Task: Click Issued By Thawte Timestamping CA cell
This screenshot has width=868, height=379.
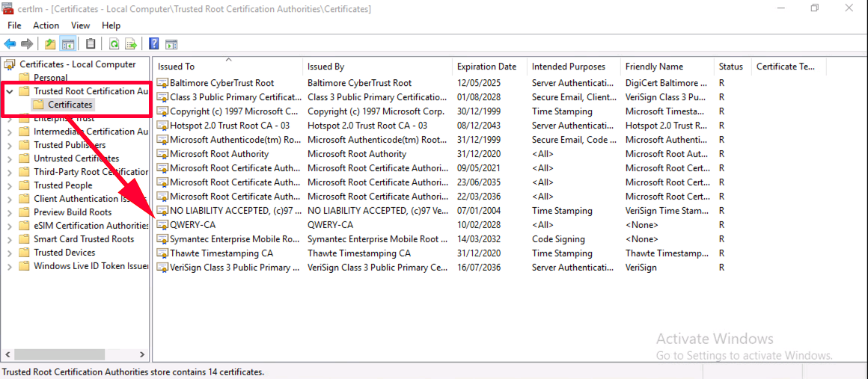Action: (x=359, y=253)
